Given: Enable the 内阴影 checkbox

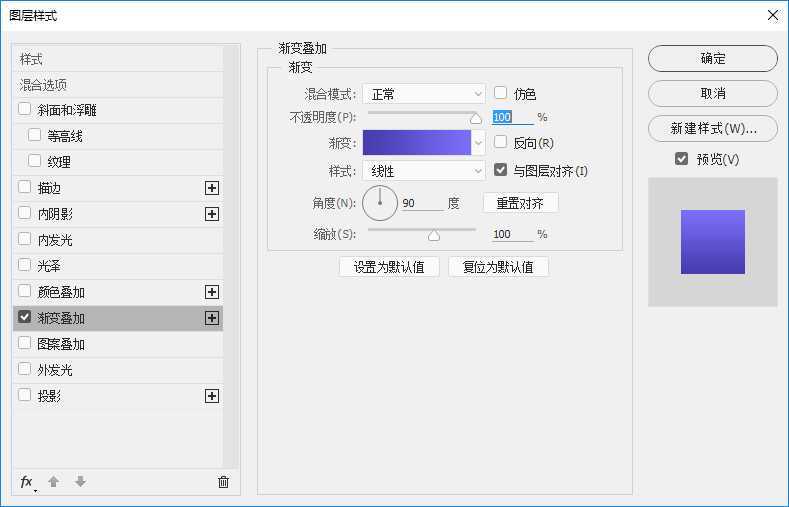Looking at the screenshot, I should pos(24,213).
